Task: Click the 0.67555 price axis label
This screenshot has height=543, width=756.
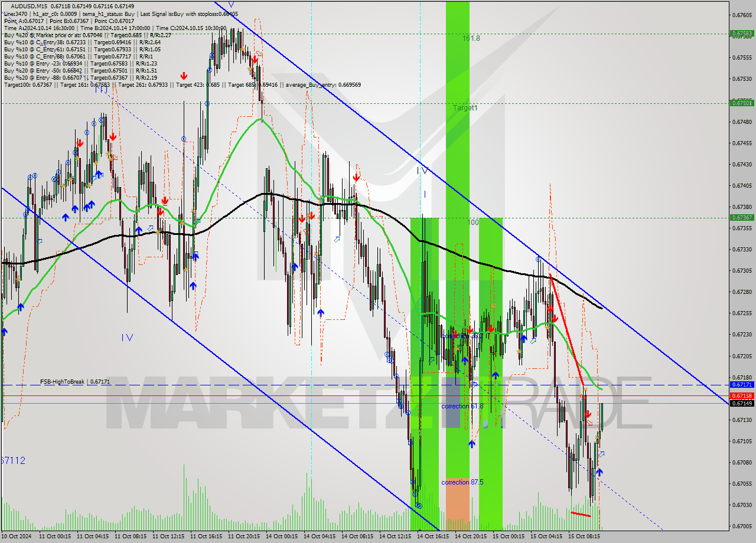Action: [742, 57]
